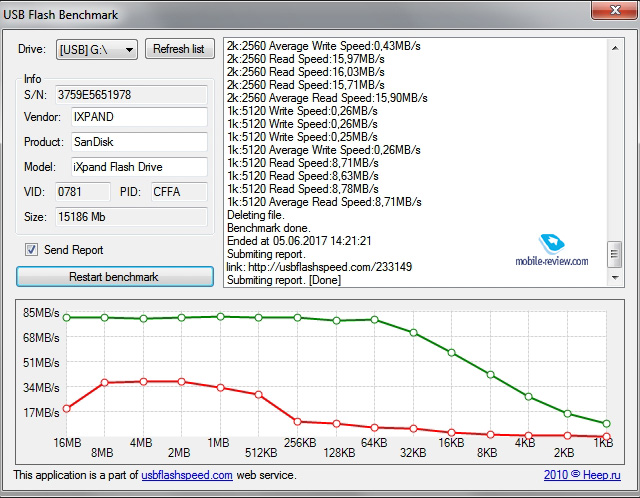The image size is (640, 498).
Task: Click green read-speed point at 1KB
Action: point(607,424)
